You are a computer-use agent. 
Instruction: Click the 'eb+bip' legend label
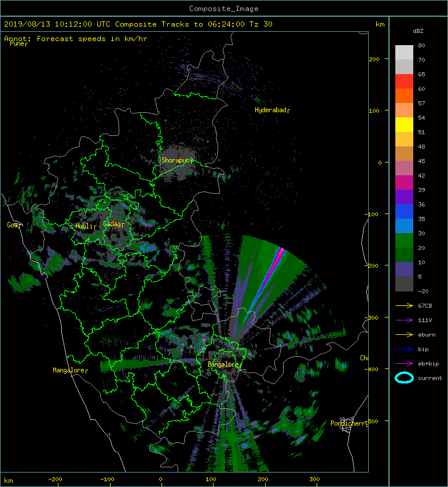point(428,363)
